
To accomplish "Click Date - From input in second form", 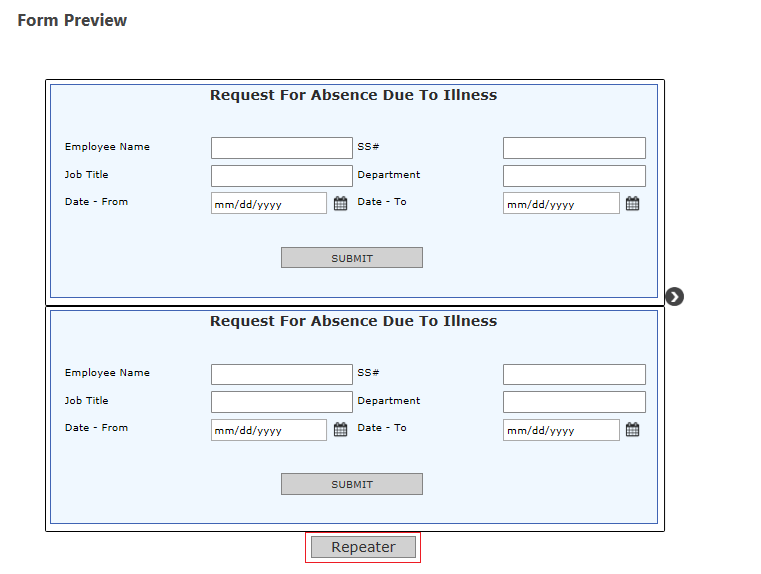I will pos(268,430).
